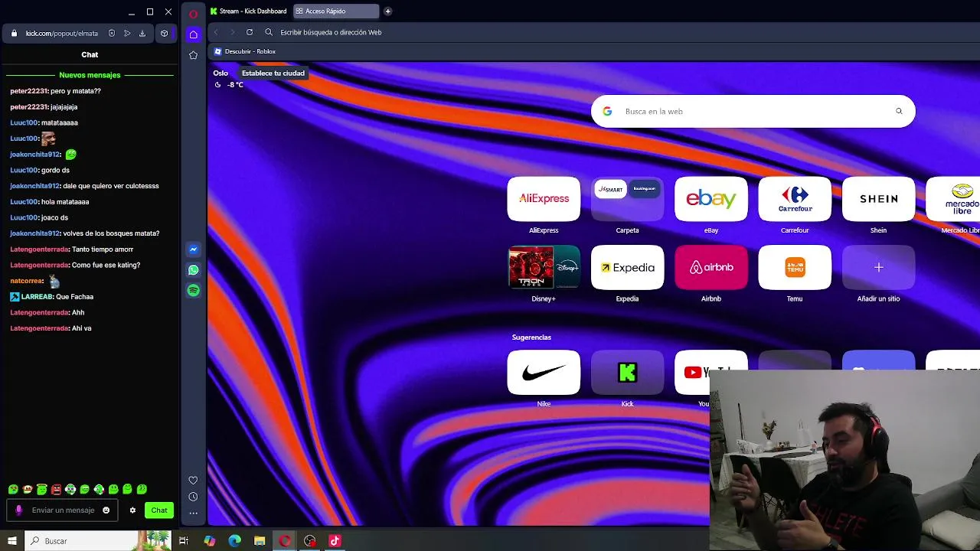Open the emoji picker in message box
Viewport: 980px width, 551px height.
[106, 510]
